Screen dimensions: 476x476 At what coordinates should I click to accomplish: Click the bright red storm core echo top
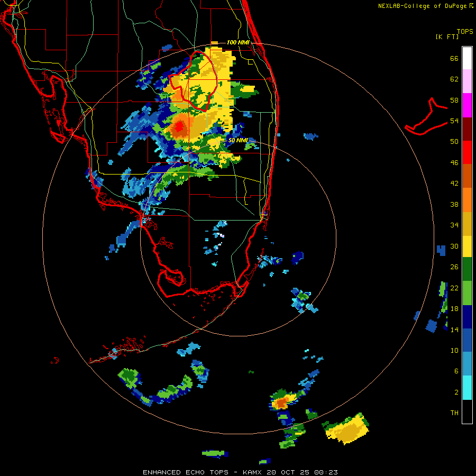click(179, 126)
